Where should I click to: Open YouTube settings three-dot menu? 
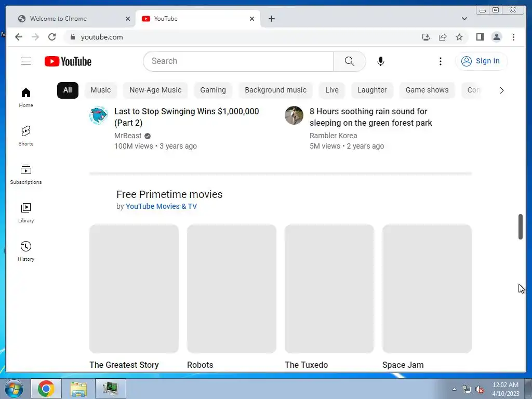click(440, 61)
